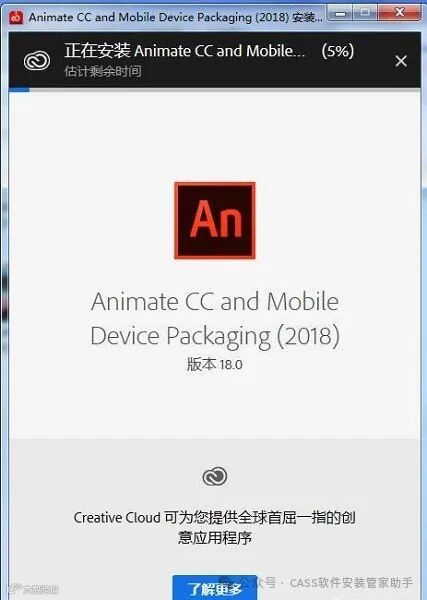Click the 估计剩余时间 remaining time label

tap(103, 71)
